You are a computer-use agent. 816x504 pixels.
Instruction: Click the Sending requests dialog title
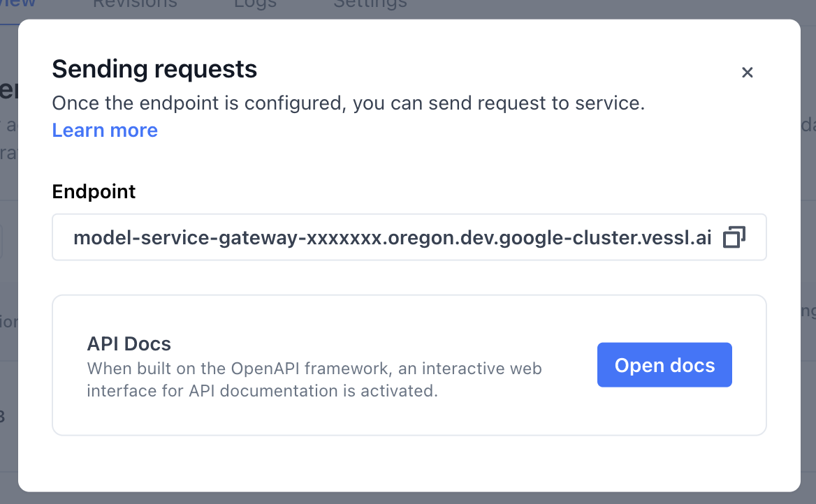tap(154, 69)
